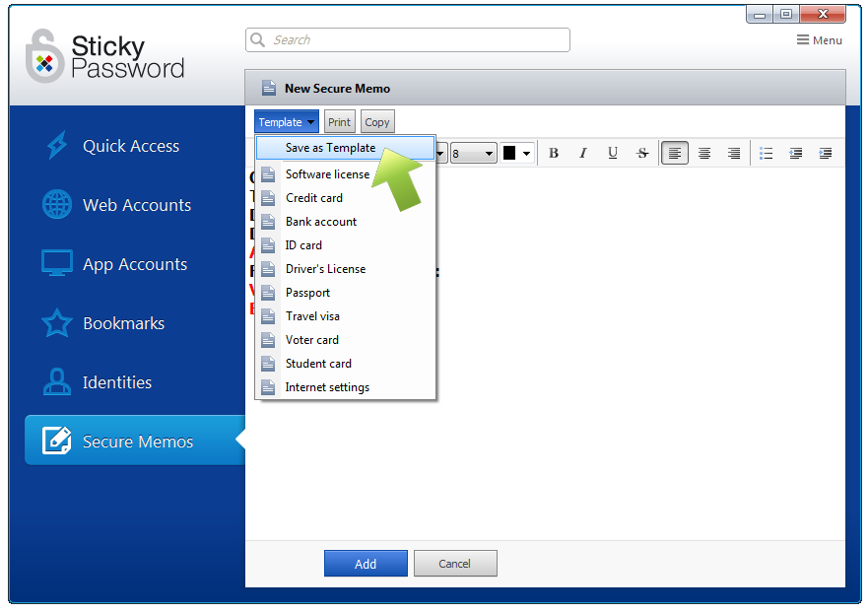Screen dimensions: 868x613
Task: Click the search magnifier icon
Action: click(257, 39)
